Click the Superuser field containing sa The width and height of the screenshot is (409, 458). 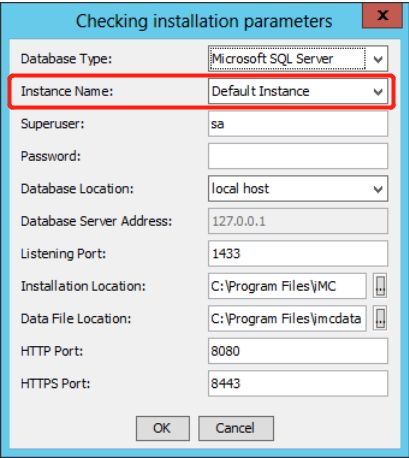click(x=298, y=124)
